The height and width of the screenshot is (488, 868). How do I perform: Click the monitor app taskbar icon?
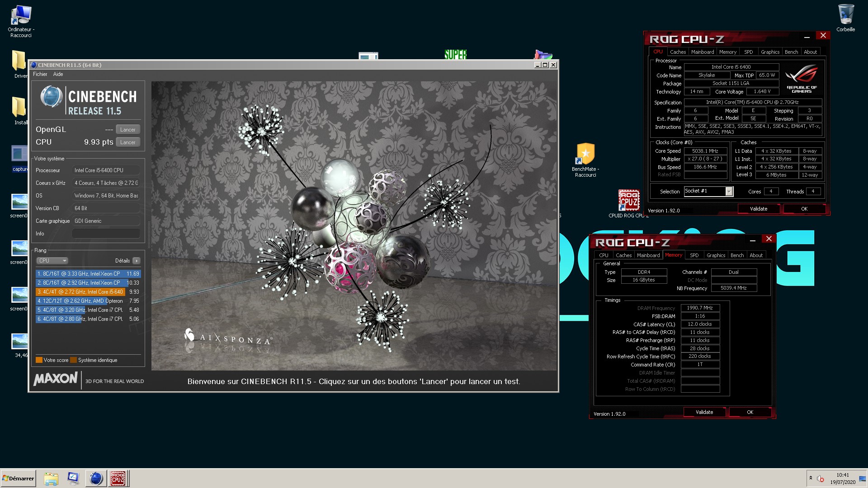(73, 479)
